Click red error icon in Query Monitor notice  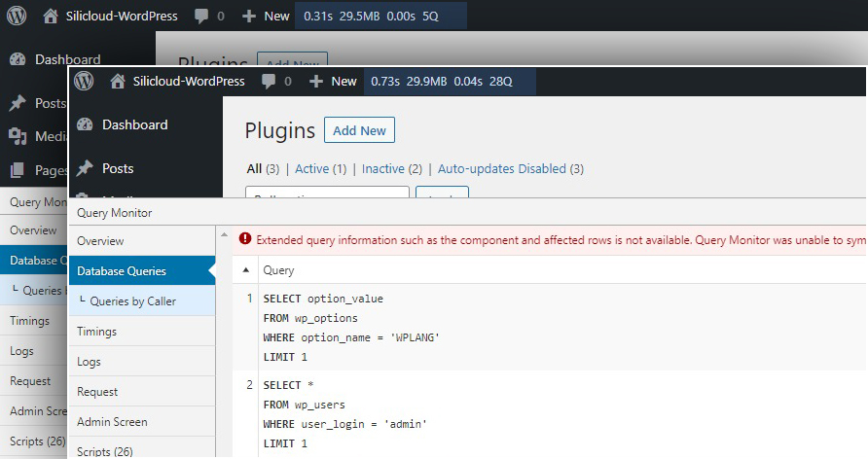244,238
